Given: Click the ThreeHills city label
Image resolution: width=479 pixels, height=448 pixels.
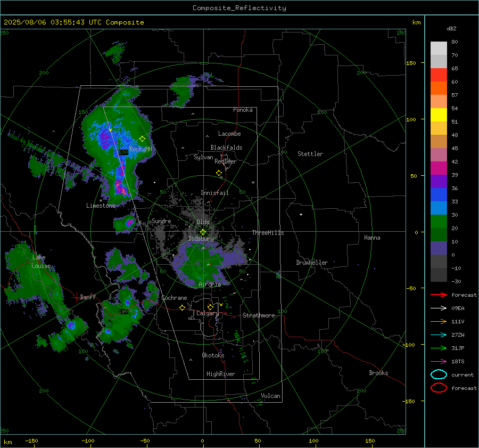Looking at the screenshot, I should (x=268, y=233).
